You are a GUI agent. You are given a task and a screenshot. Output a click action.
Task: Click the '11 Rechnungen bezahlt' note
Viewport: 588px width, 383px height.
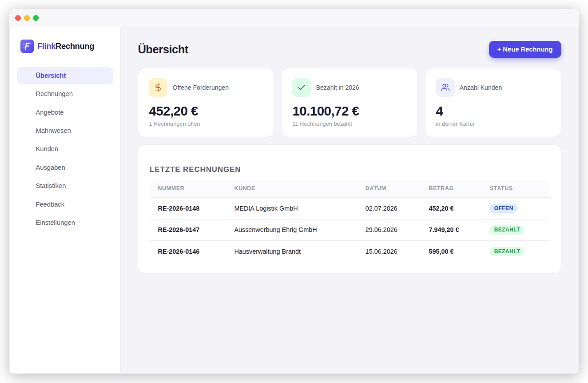point(322,124)
